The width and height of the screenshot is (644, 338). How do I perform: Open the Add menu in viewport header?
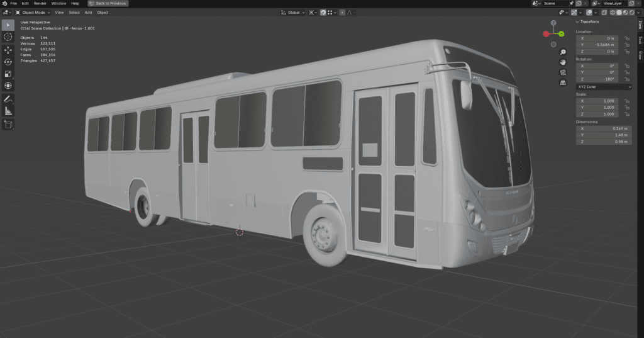click(x=88, y=12)
